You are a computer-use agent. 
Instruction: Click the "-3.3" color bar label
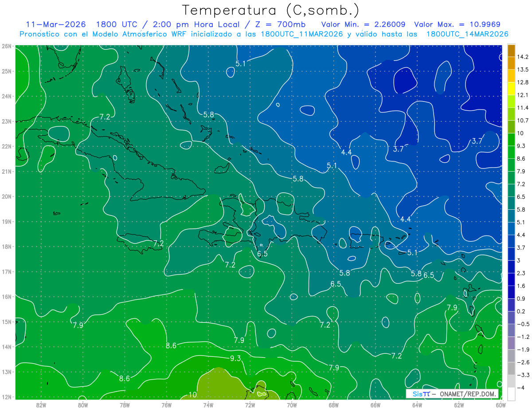524,375
